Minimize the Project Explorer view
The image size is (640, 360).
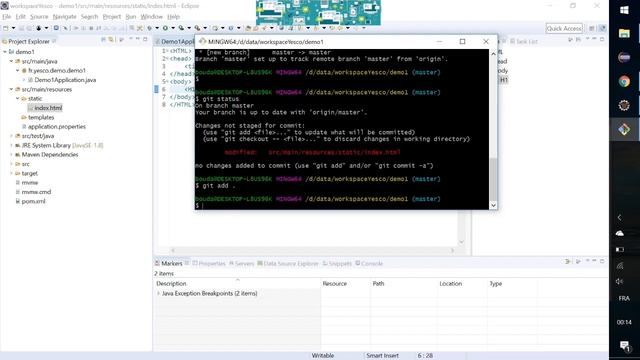138,39
